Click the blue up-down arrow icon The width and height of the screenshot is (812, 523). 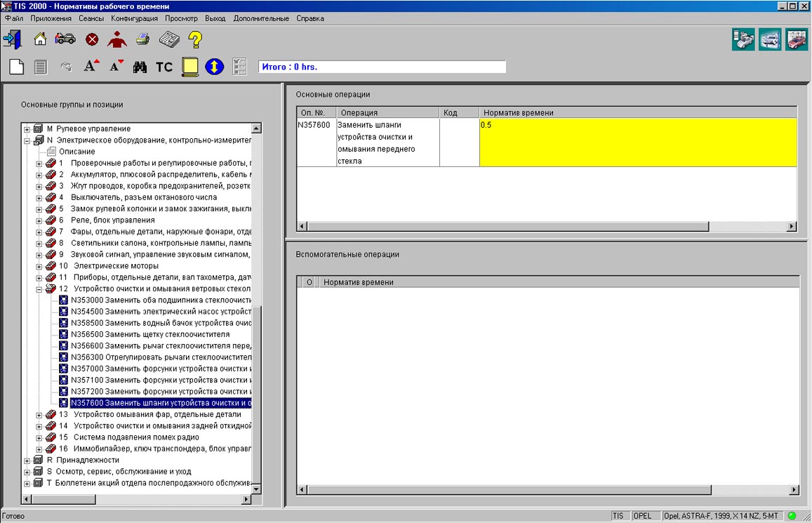click(x=214, y=67)
